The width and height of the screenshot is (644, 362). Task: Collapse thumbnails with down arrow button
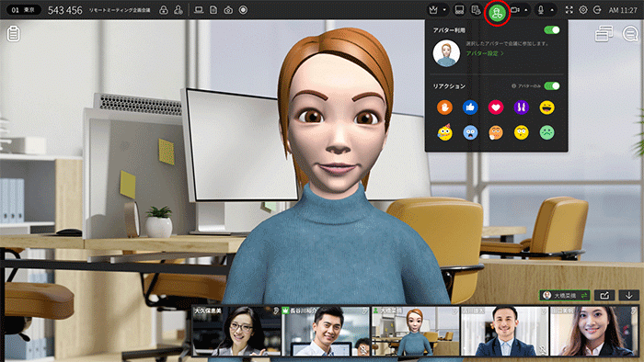pyautogui.click(x=628, y=295)
